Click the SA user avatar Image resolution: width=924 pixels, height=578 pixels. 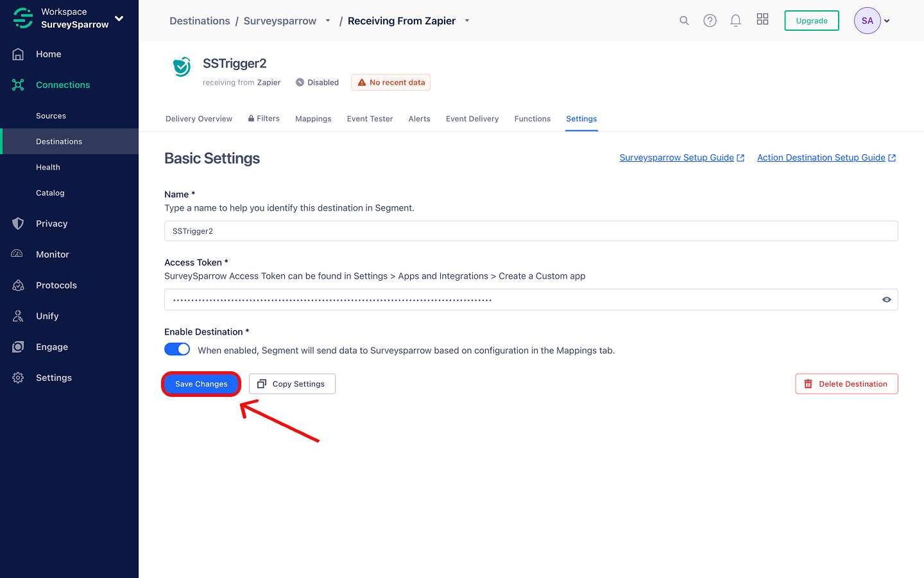867,21
